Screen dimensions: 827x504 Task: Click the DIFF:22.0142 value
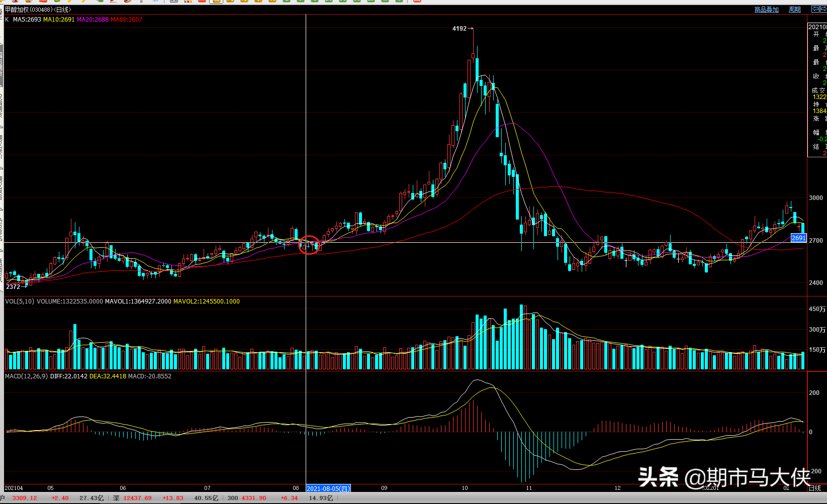pyautogui.click(x=69, y=376)
